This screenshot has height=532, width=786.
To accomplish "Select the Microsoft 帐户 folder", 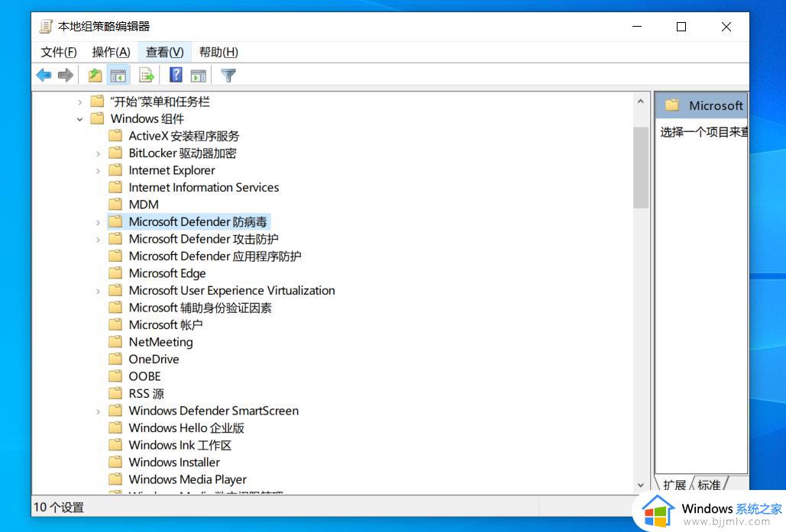I will click(166, 324).
